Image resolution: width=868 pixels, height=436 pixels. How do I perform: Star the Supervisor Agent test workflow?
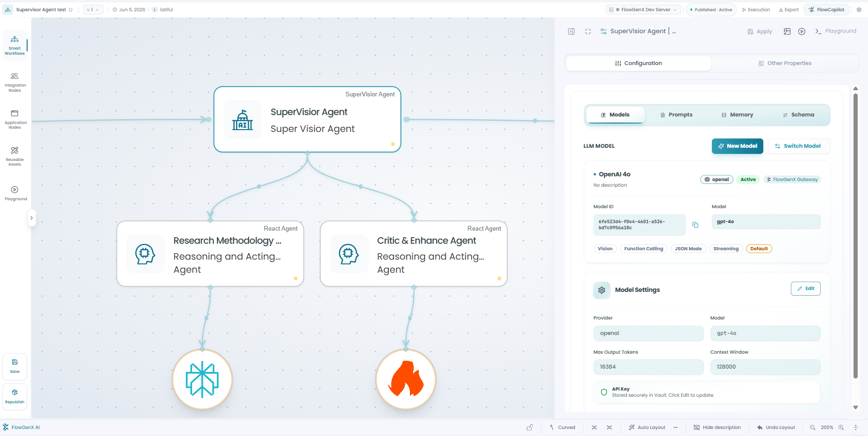71,10
